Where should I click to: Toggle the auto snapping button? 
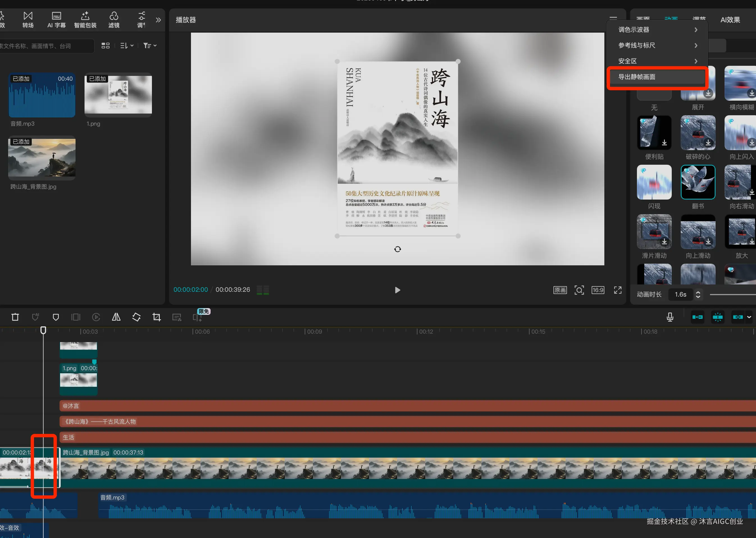pyautogui.click(x=718, y=317)
